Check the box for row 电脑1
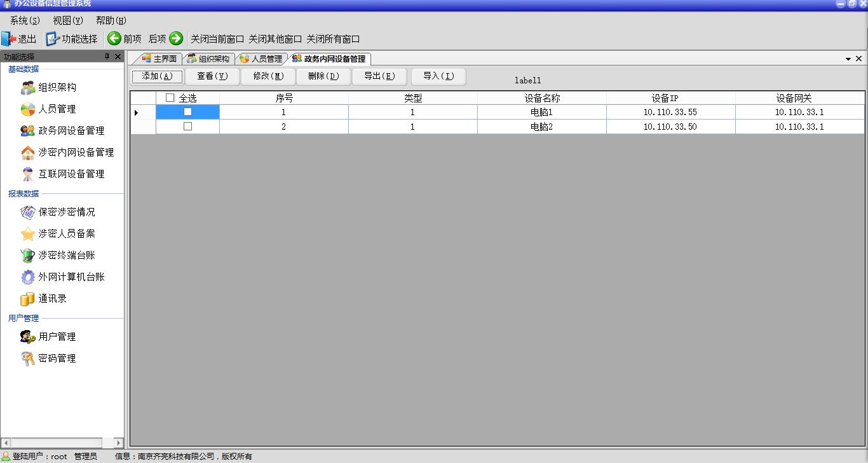 click(187, 112)
